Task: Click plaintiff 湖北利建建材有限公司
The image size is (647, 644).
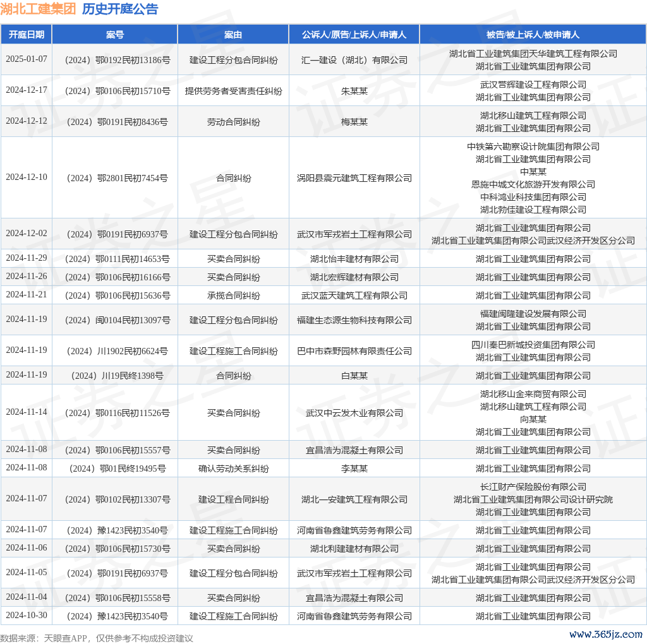Action: point(354,549)
